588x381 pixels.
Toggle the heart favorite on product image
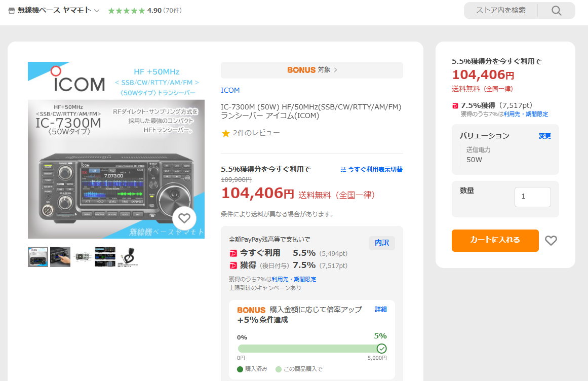tap(184, 218)
